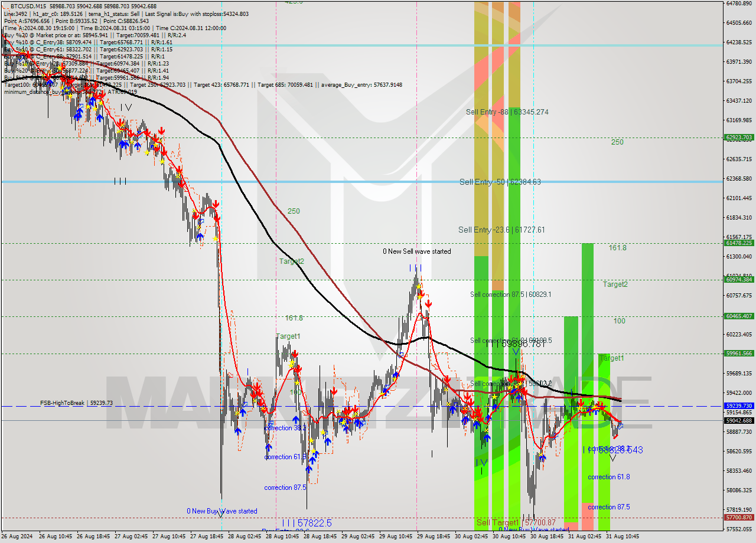
Task: Click the 'I I I 57822.5' low label
Action: coord(307,523)
